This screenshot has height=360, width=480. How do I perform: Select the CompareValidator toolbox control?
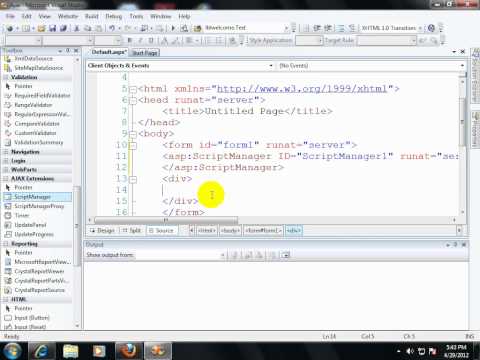(x=37, y=124)
